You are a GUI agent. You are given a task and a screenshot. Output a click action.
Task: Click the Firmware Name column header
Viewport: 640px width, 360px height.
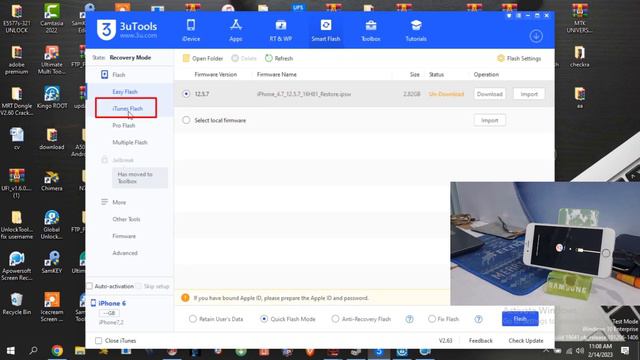pyautogui.click(x=276, y=75)
